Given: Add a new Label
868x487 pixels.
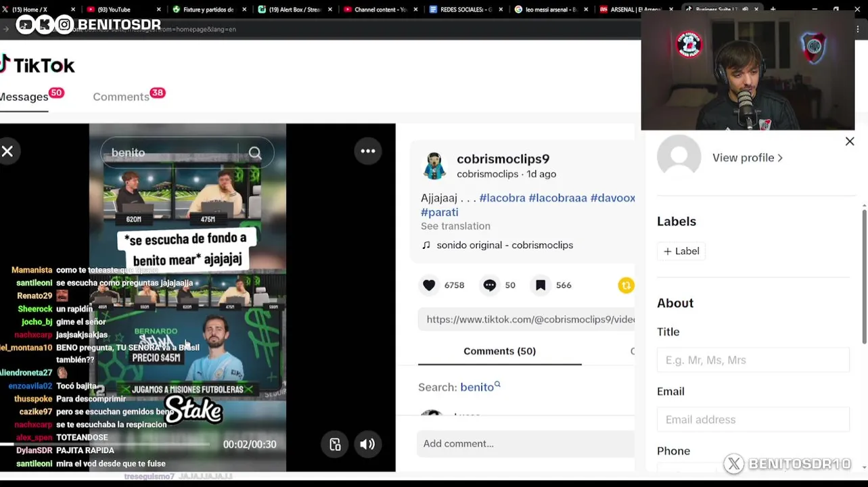Looking at the screenshot, I should point(681,251).
